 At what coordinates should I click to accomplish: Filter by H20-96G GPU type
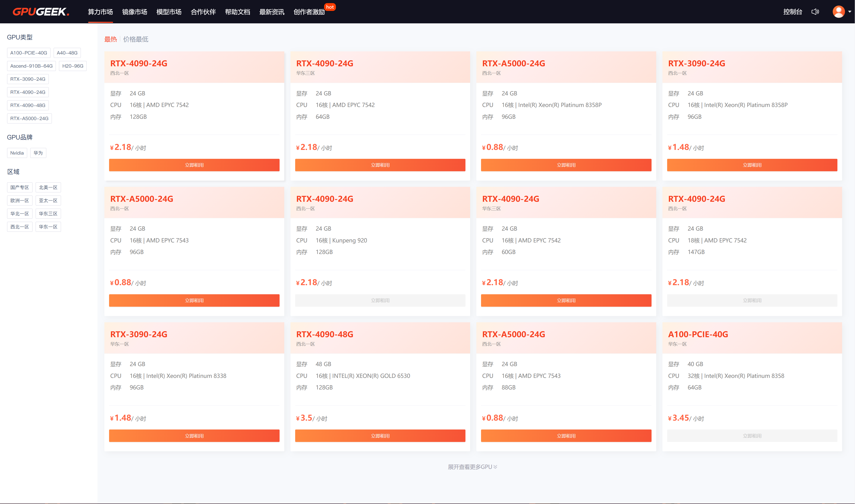pos(73,66)
